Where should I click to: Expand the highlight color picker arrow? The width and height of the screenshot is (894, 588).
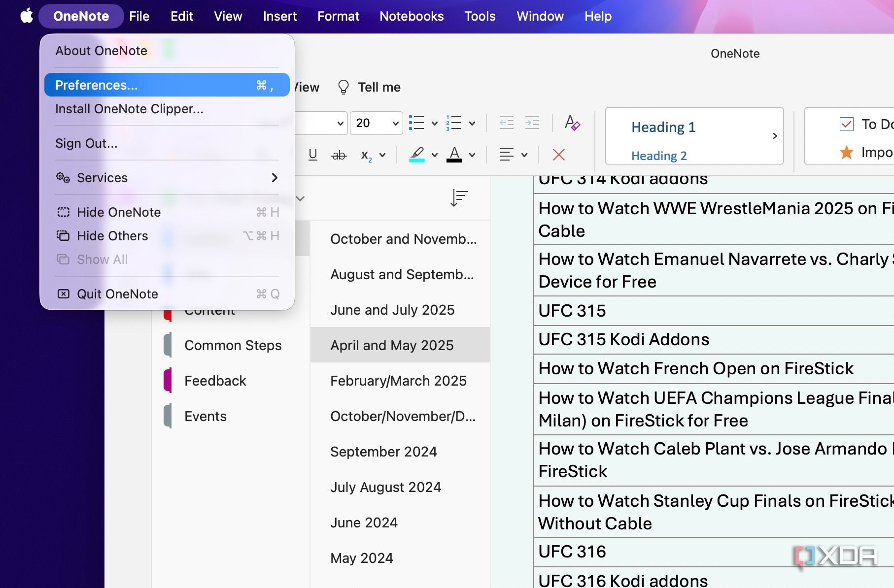(434, 155)
